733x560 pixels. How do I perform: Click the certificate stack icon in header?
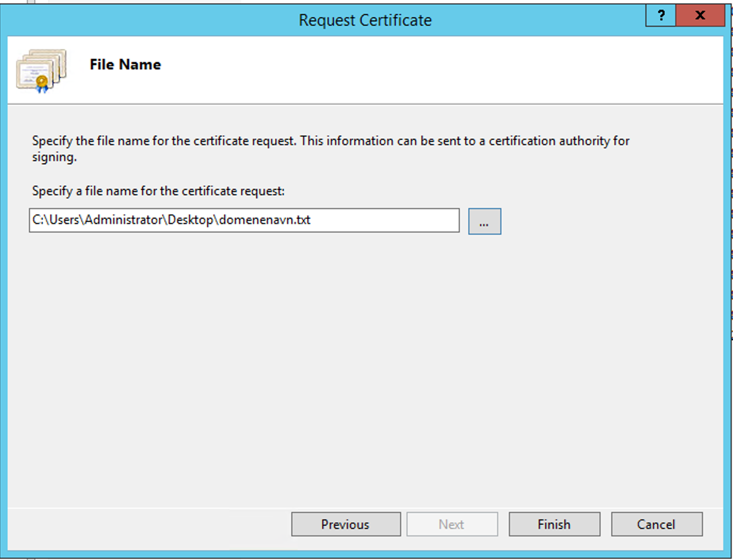pos(42,70)
